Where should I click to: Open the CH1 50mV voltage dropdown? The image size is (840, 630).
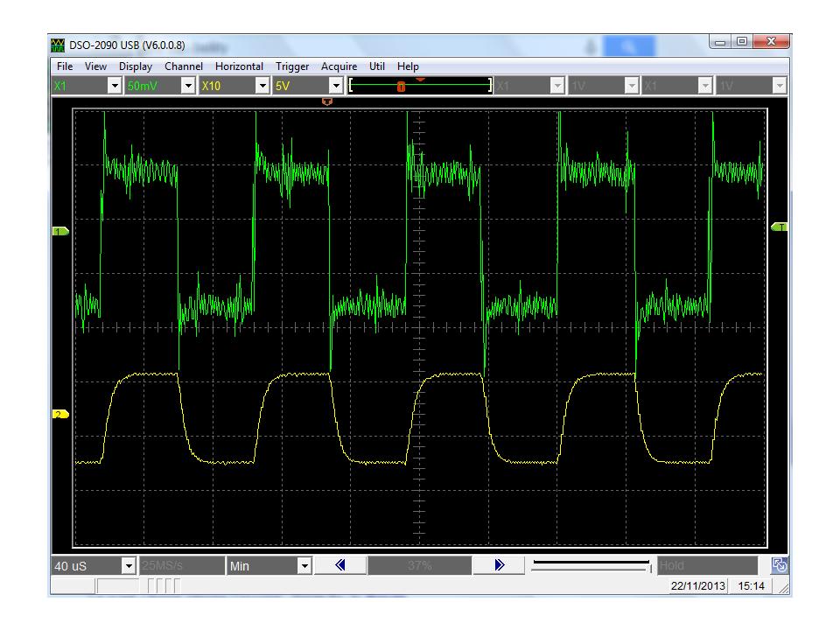[x=187, y=86]
